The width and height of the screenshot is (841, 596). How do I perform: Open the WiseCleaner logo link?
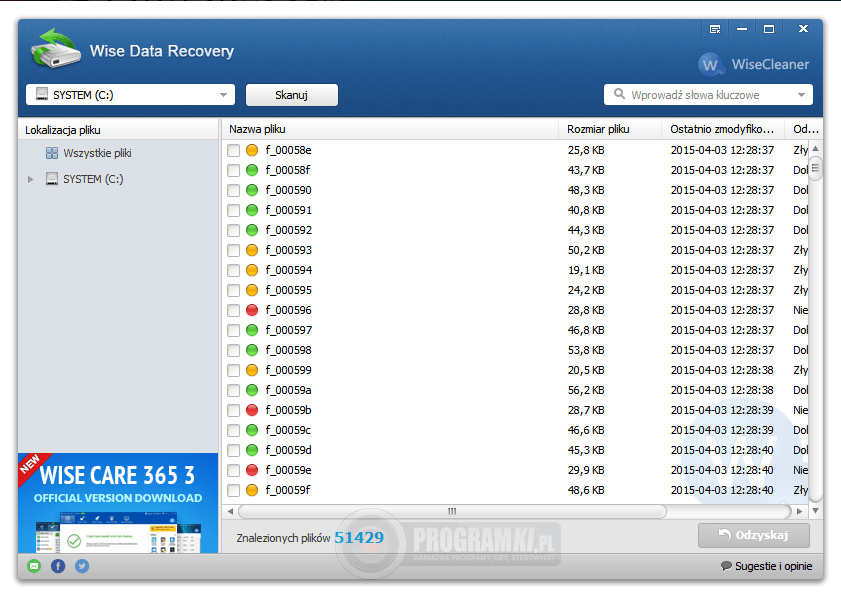coord(754,64)
